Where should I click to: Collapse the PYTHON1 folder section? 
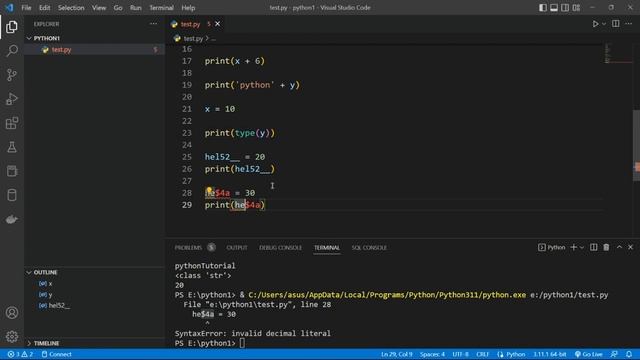95,38
